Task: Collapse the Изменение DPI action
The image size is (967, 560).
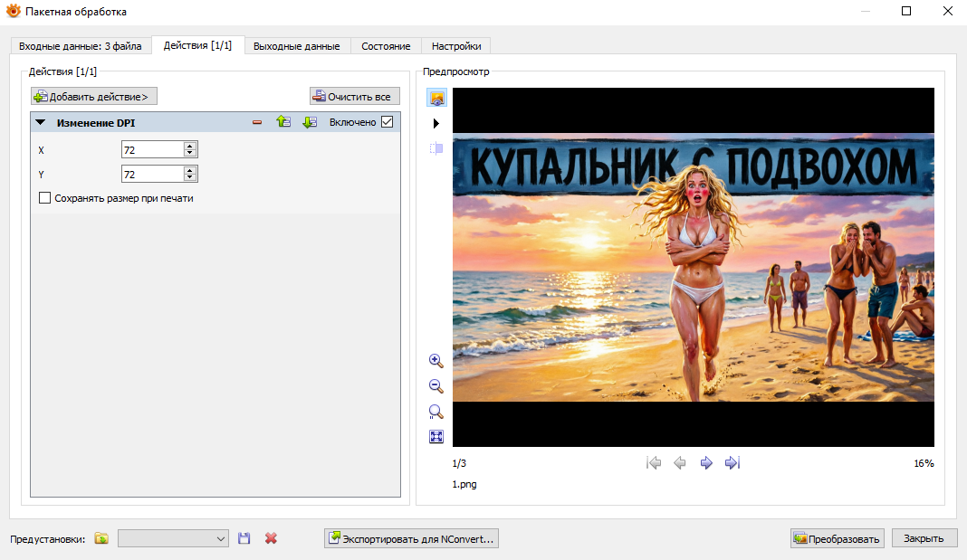Action: click(x=41, y=123)
